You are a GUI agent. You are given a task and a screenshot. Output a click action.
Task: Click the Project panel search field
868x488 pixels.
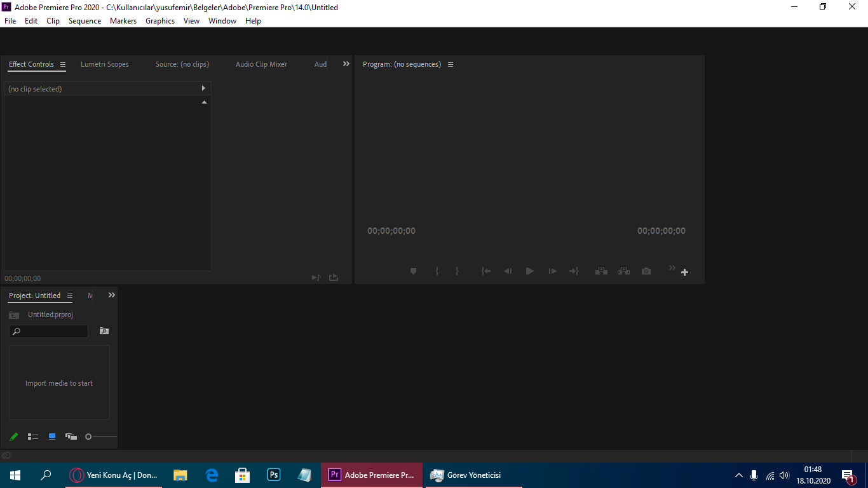(48, 331)
